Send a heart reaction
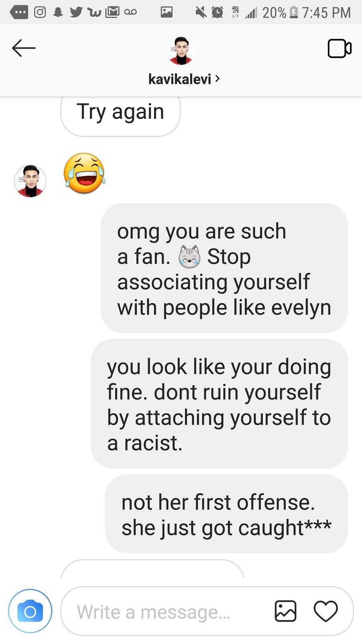Image resolution: width=362 pixels, height=644 pixels. (325, 611)
